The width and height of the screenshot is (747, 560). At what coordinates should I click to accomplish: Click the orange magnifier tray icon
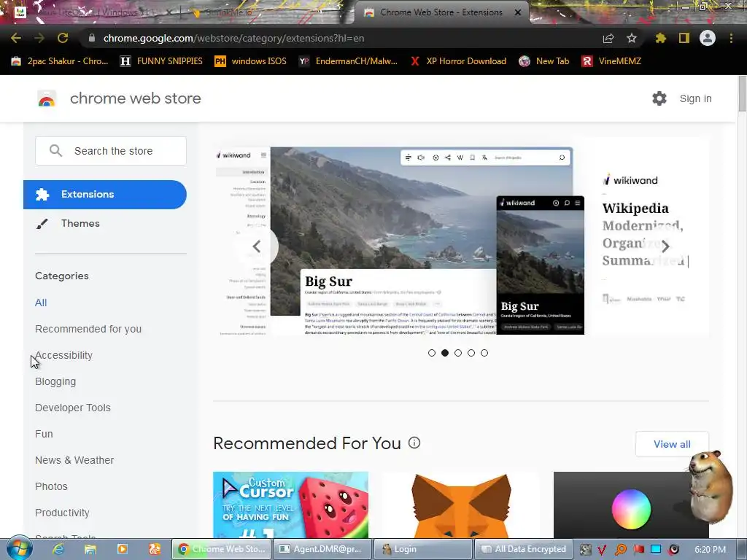tap(621, 550)
